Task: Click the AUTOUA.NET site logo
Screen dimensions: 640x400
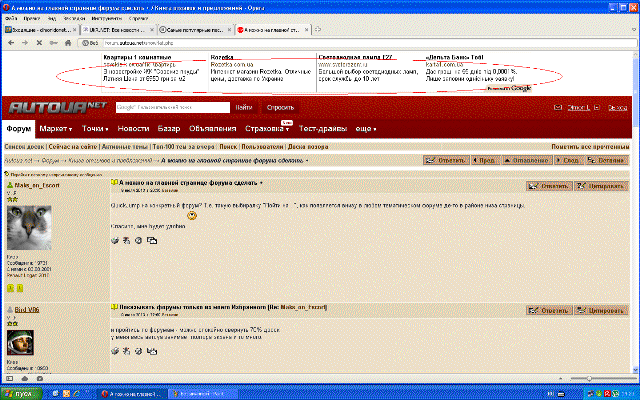Action: coord(58,107)
